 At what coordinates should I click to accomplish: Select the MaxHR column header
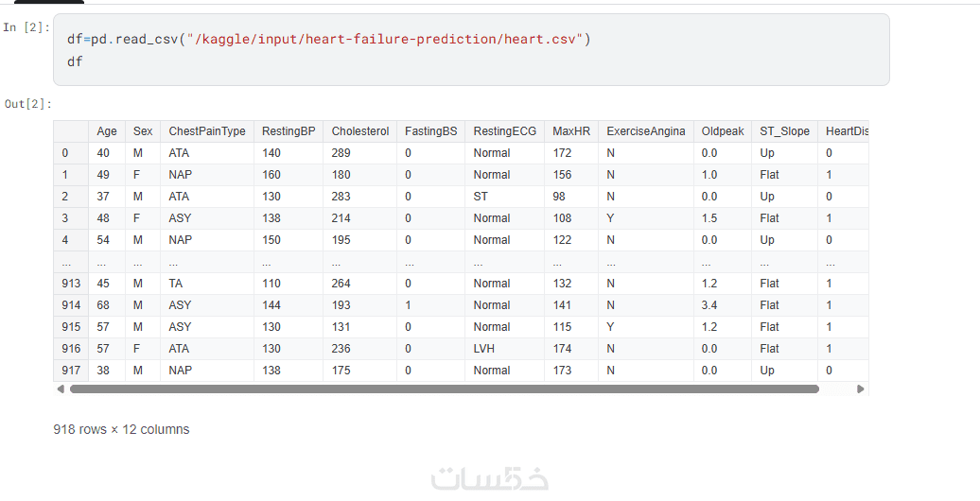click(x=571, y=131)
